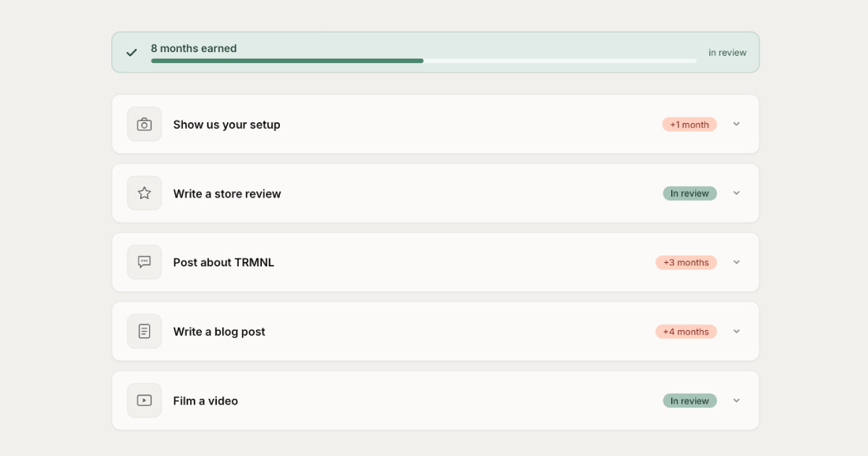The width and height of the screenshot is (868, 456).
Task: Expand the Write a blog post card
Action: 736,332
